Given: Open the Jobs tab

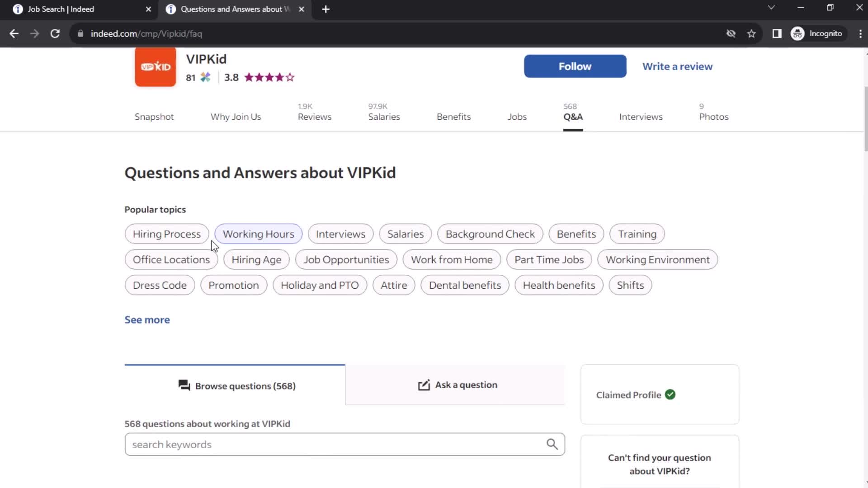Looking at the screenshot, I should point(517,117).
